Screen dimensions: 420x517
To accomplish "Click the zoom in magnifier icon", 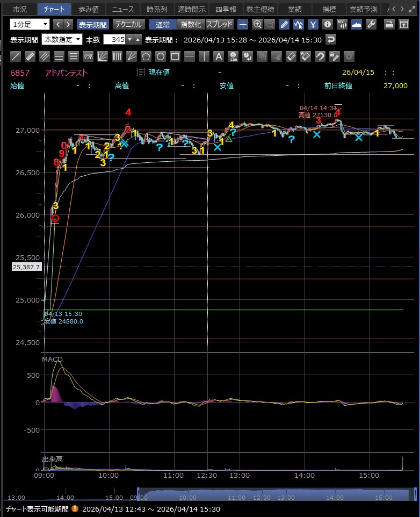I will click(x=257, y=24).
